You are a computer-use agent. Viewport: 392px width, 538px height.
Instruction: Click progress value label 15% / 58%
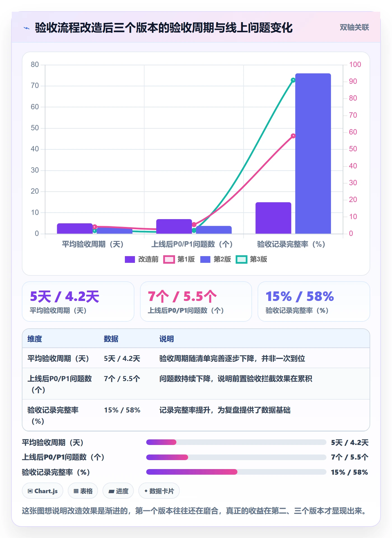[x=349, y=472]
